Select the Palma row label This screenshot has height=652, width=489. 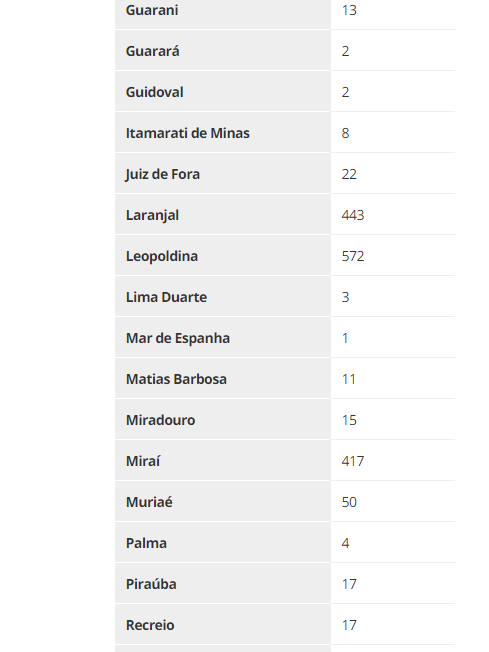click(146, 543)
